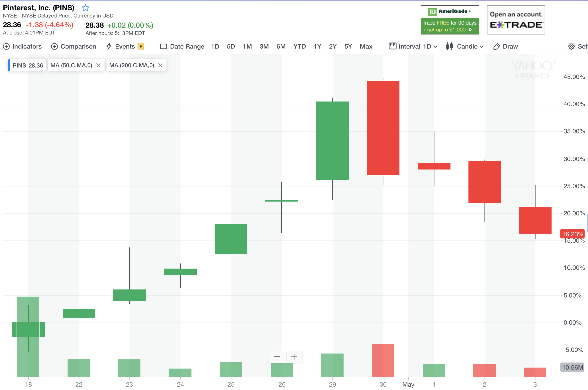Click the E*TRADE open account ad
Viewport: 588px width, 390px height.
(x=516, y=20)
